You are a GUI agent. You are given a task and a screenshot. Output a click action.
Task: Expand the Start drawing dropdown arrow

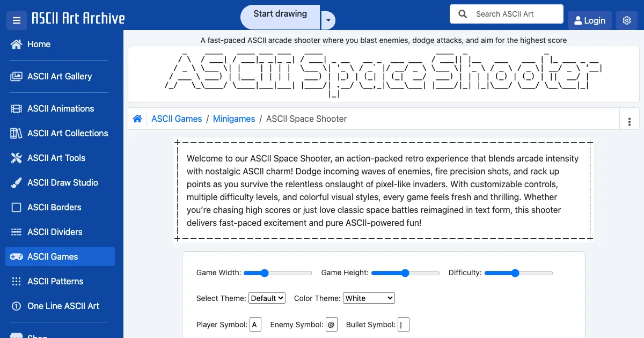(x=328, y=21)
